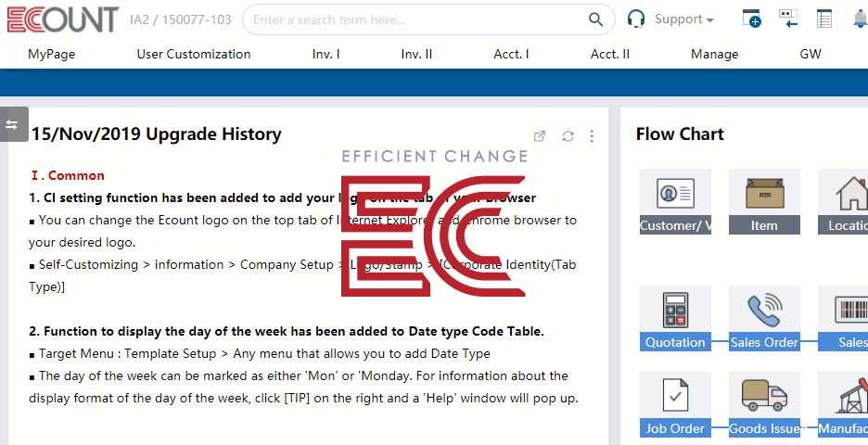The width and height of the screenshot is (868, 445).
Task: Click the search magnifier icon
Action: [x=596, y=19]
